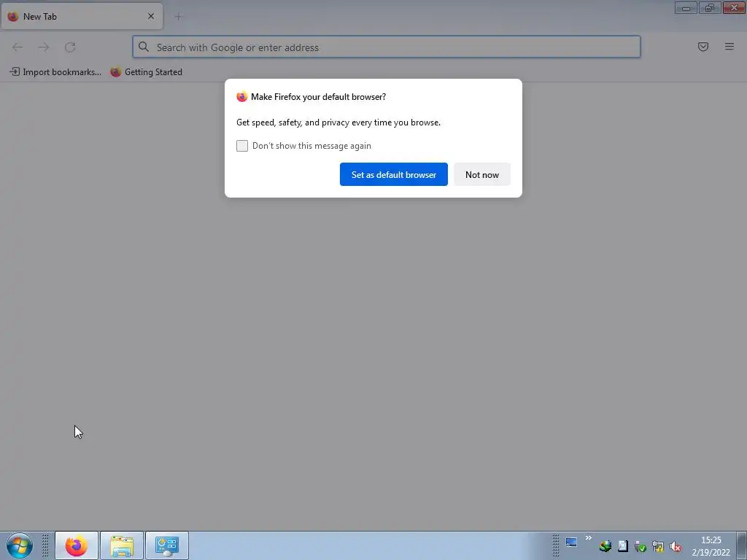747x560 pixels.
Task: Focus the Search with Google address bar
Action: (x=387, y=47)
